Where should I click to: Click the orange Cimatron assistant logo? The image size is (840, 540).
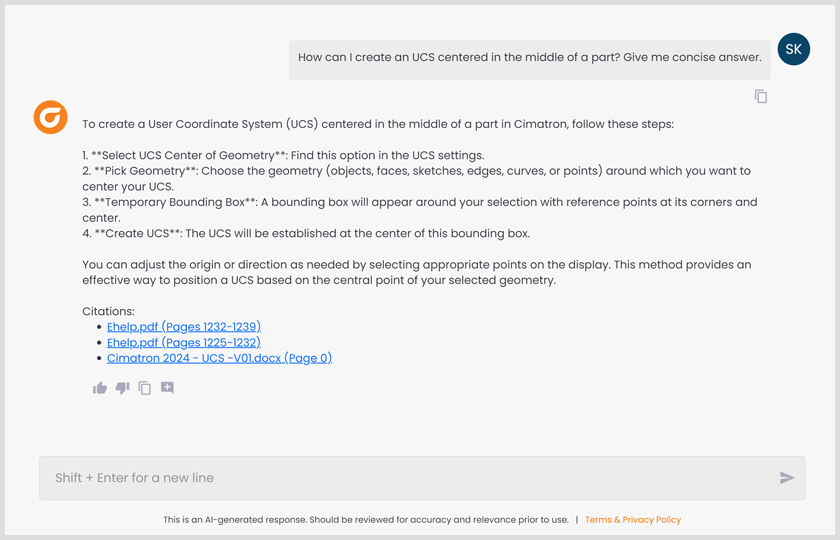[50, 117]
